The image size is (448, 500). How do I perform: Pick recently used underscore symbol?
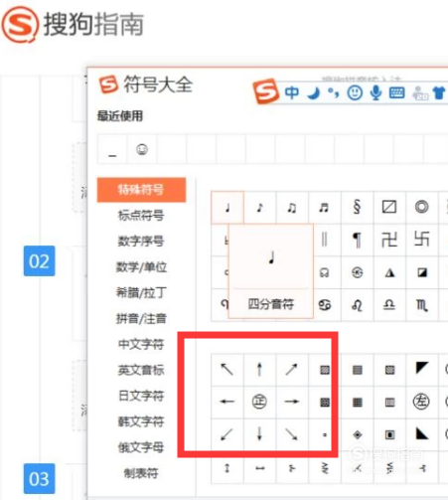pyautogui.click(x=112, y=149)
